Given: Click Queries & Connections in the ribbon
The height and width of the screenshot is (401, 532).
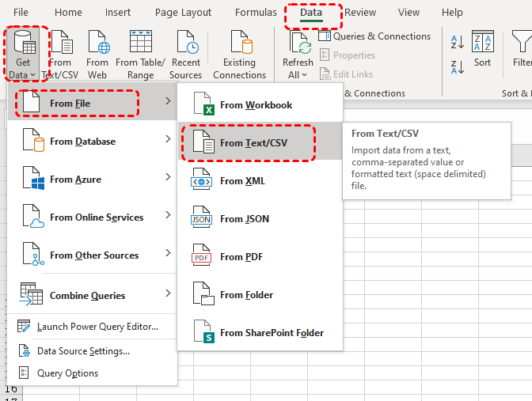Looking at the screenshot, I should pyautogui.click(x=374, y=36).
